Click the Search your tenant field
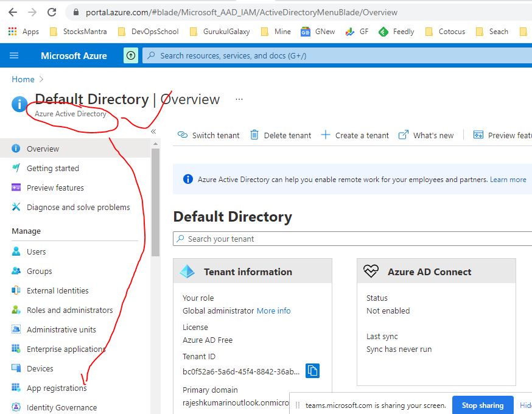 click(274, 239)
